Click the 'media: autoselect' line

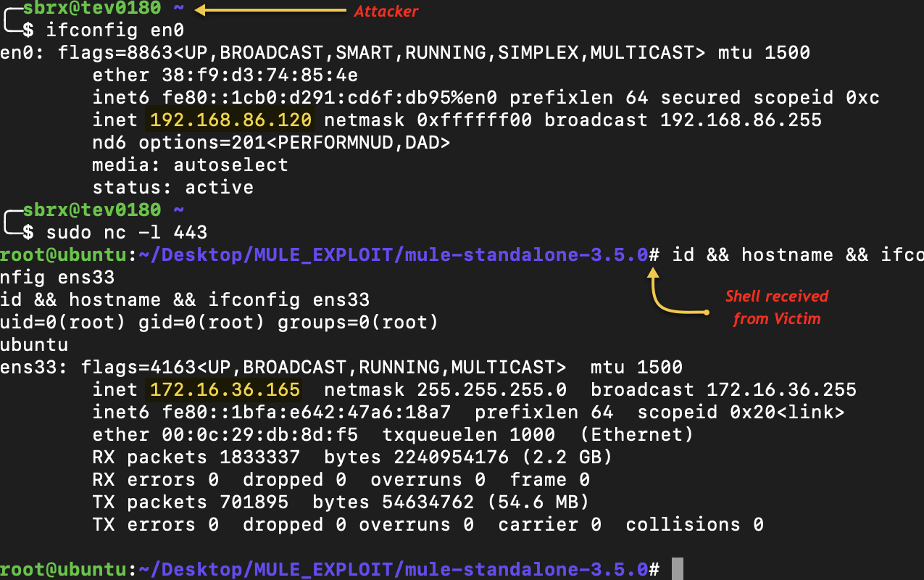[x=191, y=165]
